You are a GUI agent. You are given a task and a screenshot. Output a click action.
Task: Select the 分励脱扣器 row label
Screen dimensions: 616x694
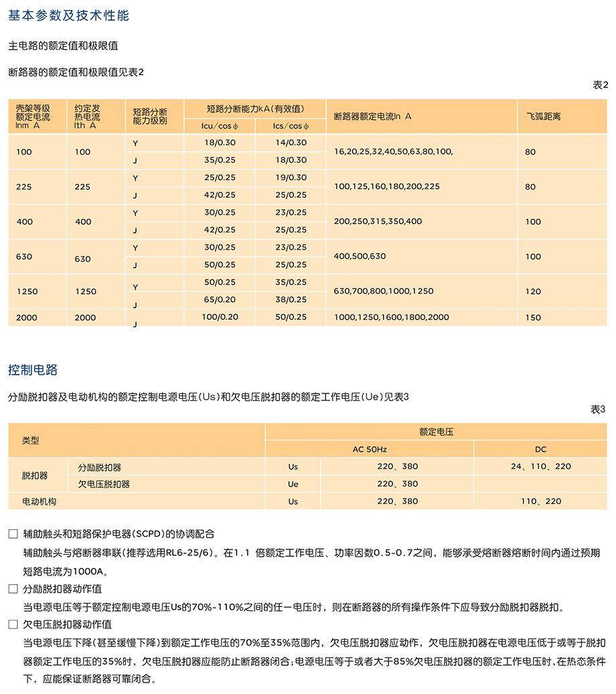tap(100, 467)
